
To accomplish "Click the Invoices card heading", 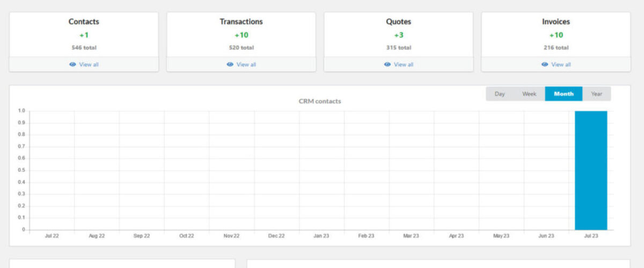I will coord(556,22).
